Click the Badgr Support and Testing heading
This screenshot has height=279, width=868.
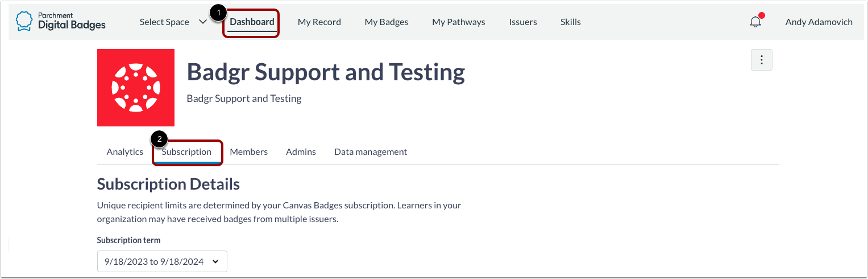point(326,72)
